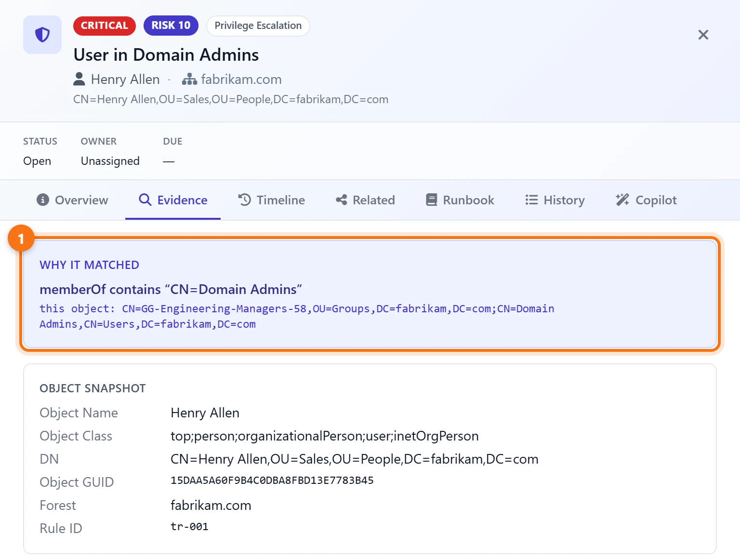
Task: Click the OBJECT SNAPSHOT heading
Action: click(x=92, y=388)
